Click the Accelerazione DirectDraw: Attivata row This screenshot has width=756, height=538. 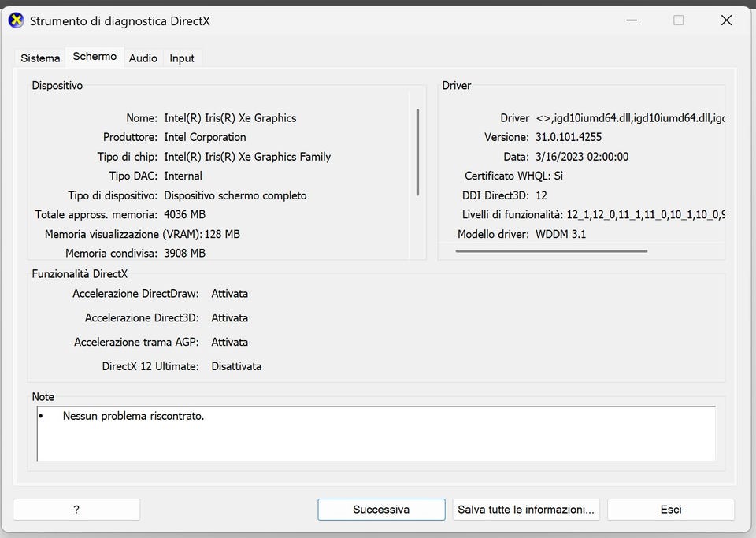[160, 294]
